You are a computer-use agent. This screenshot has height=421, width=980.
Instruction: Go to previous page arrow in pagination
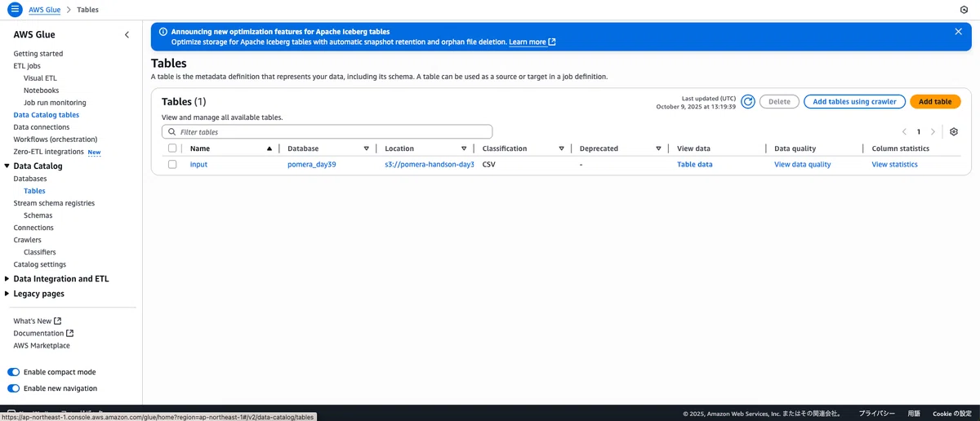click(904, 131)
